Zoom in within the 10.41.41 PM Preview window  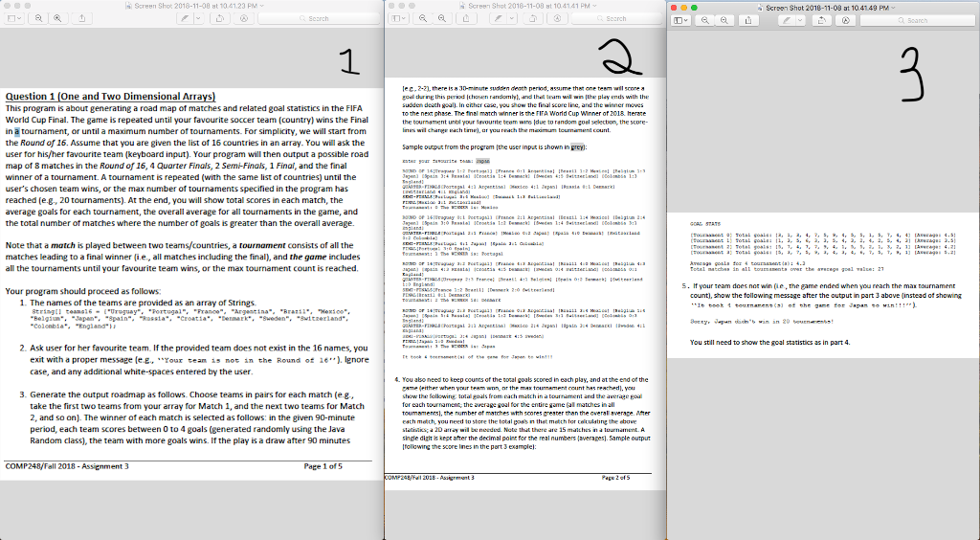(x=442, y=19)
